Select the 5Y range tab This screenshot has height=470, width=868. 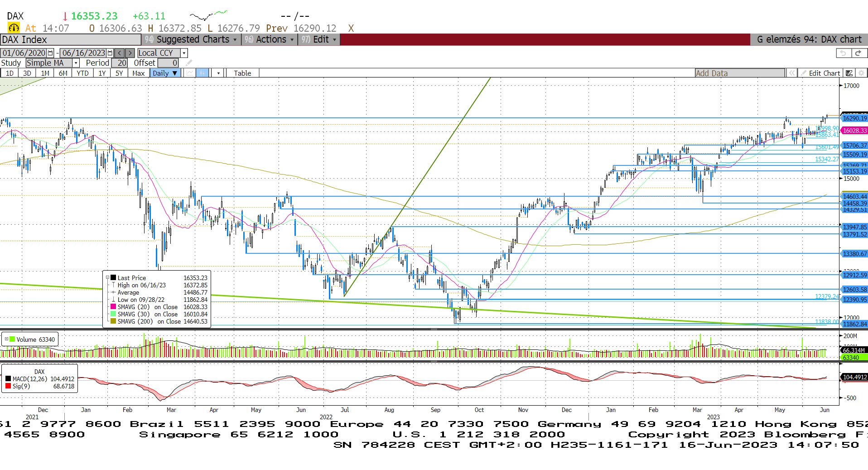pos(119,73)
